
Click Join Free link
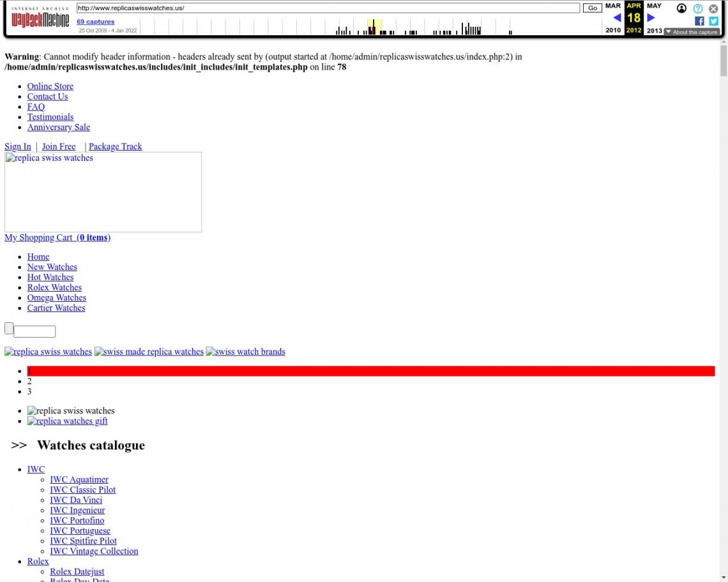[x=59, y=147]
